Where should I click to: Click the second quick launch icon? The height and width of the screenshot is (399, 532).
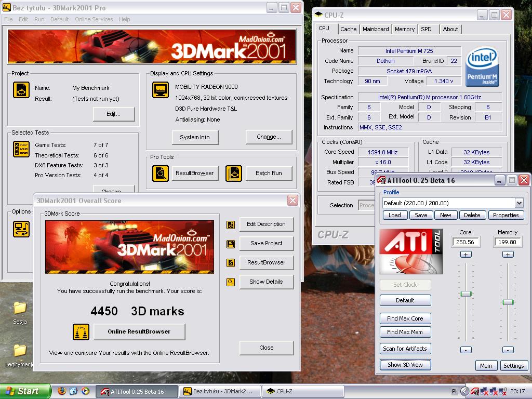(74, 391)
